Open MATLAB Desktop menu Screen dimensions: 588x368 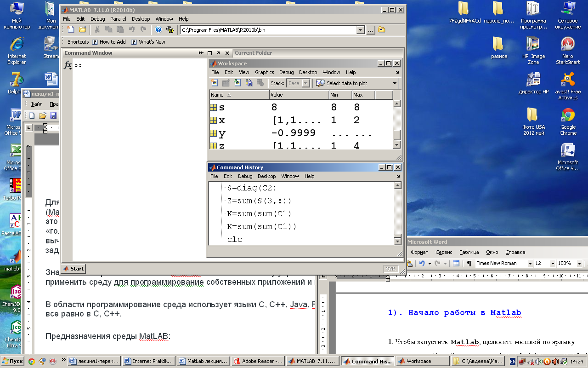pyautogui.click(x=141, y=19)
